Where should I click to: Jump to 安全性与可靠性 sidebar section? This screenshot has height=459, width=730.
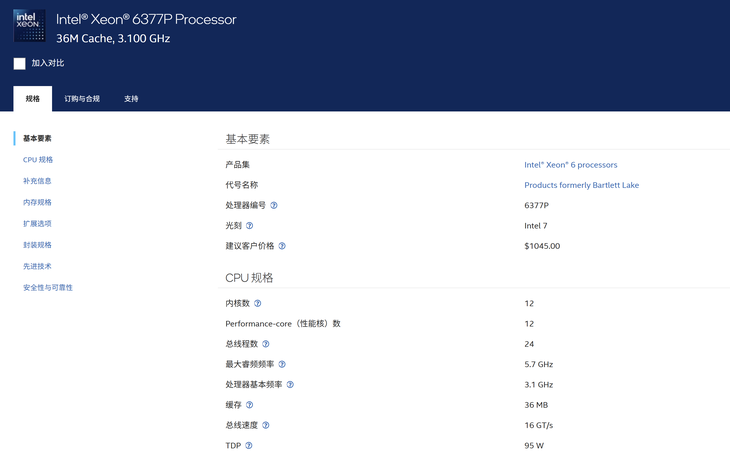(48, 288)
